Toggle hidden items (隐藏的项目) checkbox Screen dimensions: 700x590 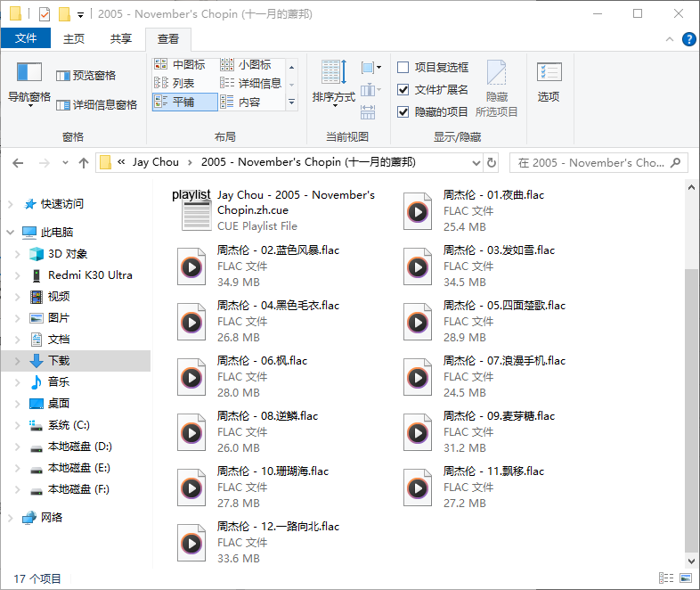click(403, 111)
